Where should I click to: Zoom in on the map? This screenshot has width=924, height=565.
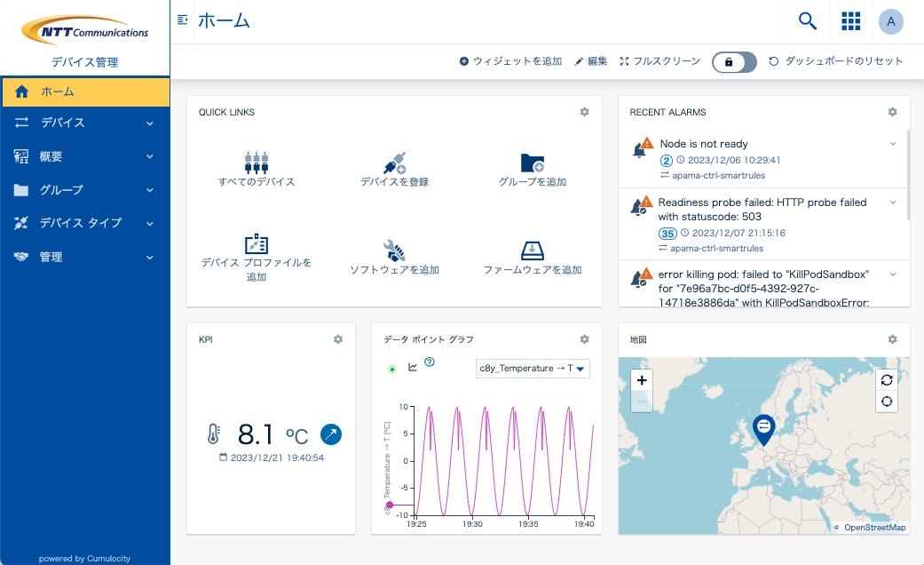tap(642, 380)
